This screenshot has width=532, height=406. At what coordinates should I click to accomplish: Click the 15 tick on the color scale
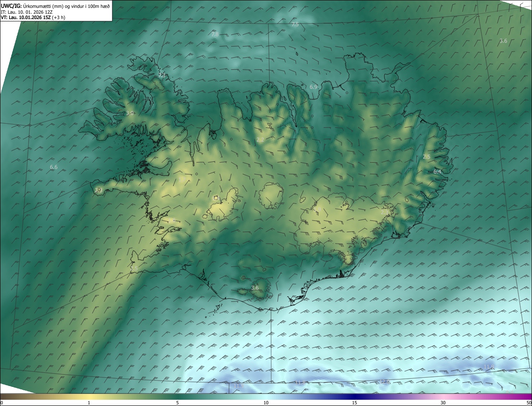coord(355,403)
